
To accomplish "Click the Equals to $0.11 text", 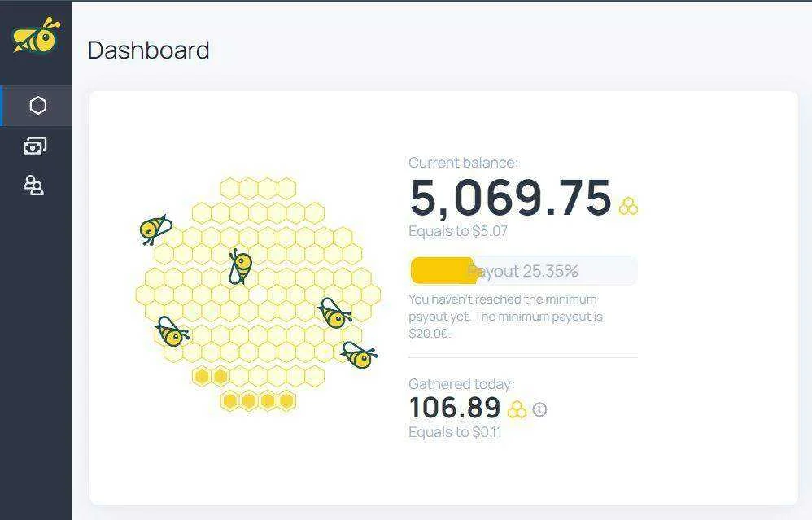I will click(x=455, y=432).
